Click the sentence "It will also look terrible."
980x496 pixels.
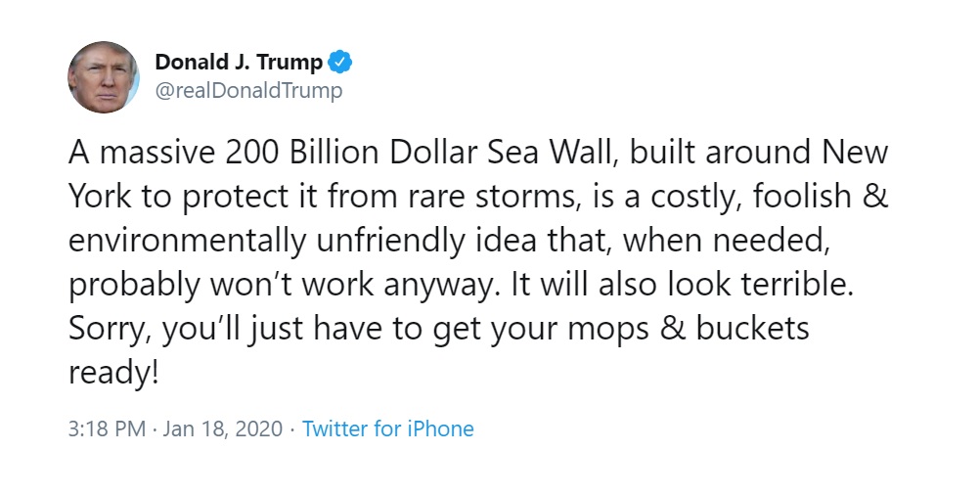pyautogui.click(x=683, y=285)
